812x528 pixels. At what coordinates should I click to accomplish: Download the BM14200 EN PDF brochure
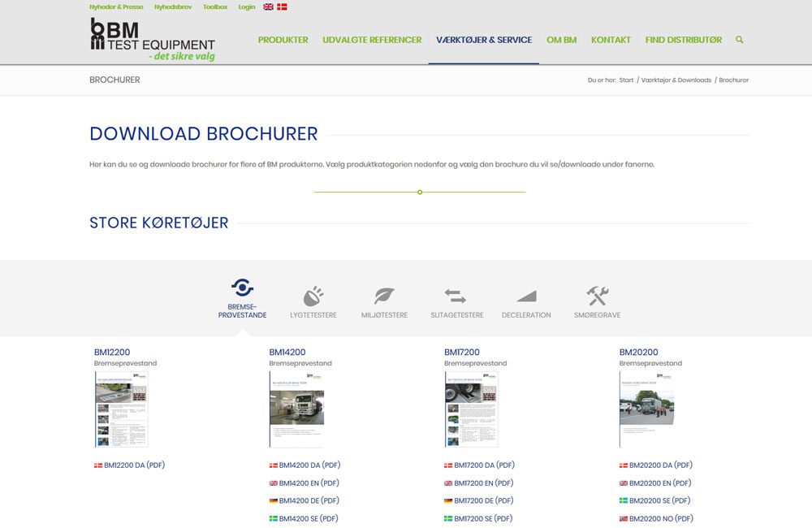click(309, 483)
